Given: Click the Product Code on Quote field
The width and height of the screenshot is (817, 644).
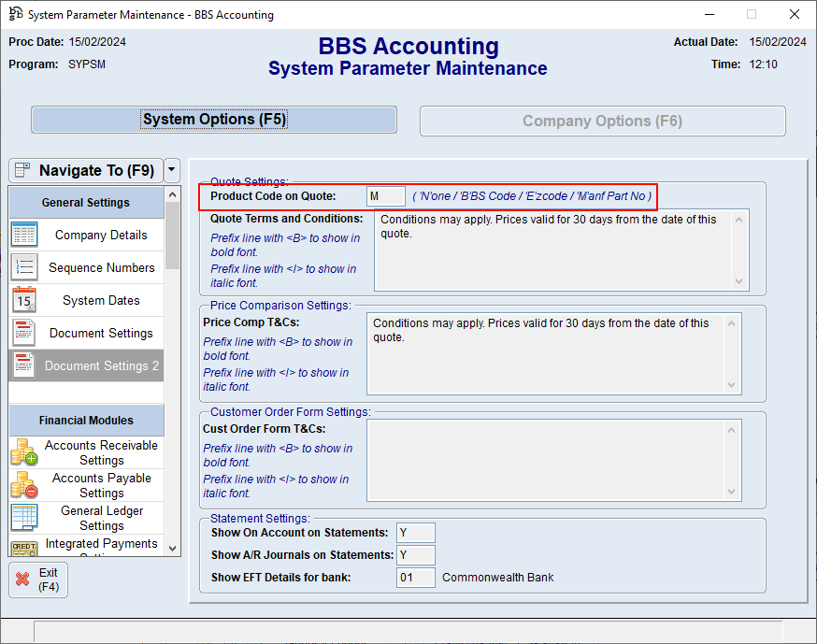Looking at the screenshot, I should (x=385, y=196).
